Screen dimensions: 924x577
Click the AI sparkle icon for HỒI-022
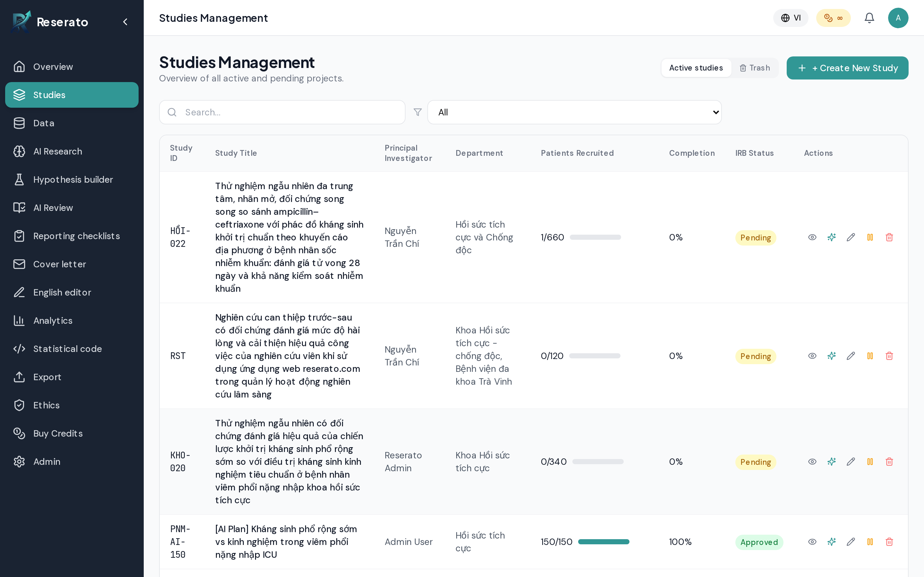coord(832,237)
